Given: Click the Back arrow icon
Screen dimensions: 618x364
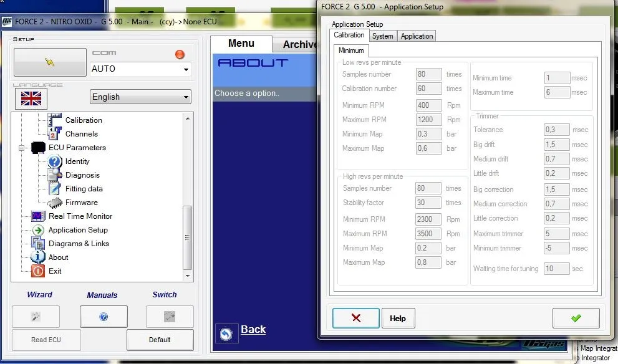Looking at the screenshot, I should coord(226,333).
